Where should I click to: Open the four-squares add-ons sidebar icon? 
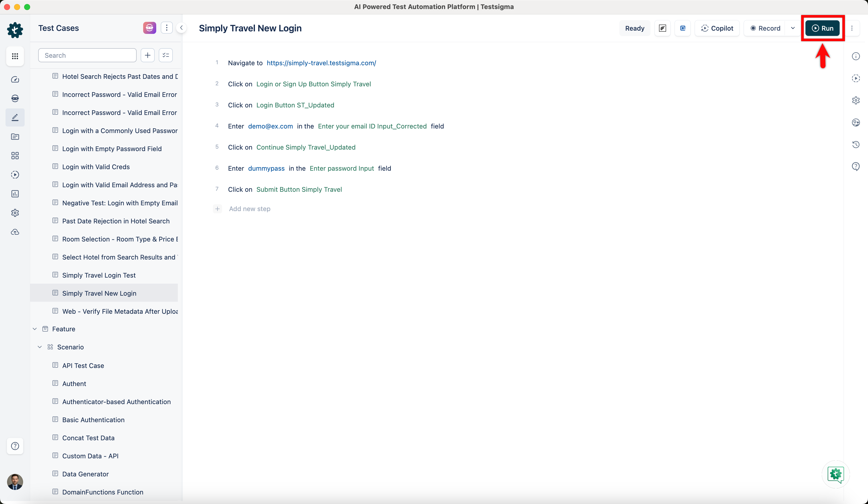click(x=15, y=156)
